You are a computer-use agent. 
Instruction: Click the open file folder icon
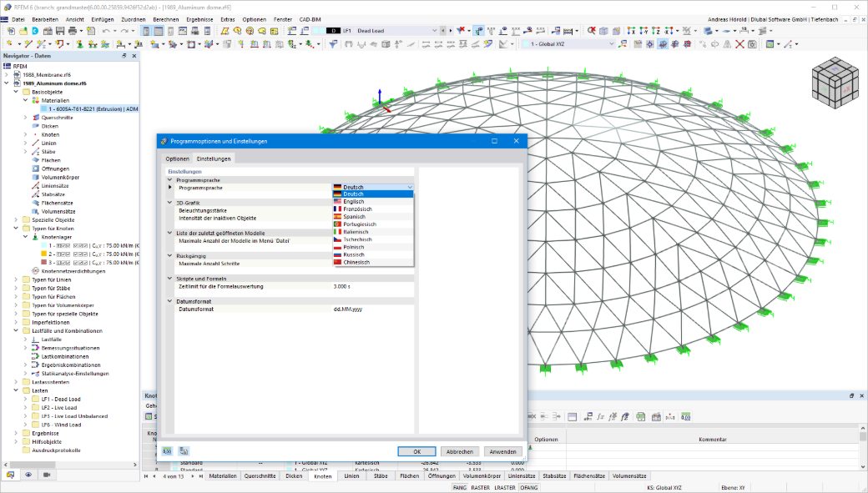click(x=23, y=31)
